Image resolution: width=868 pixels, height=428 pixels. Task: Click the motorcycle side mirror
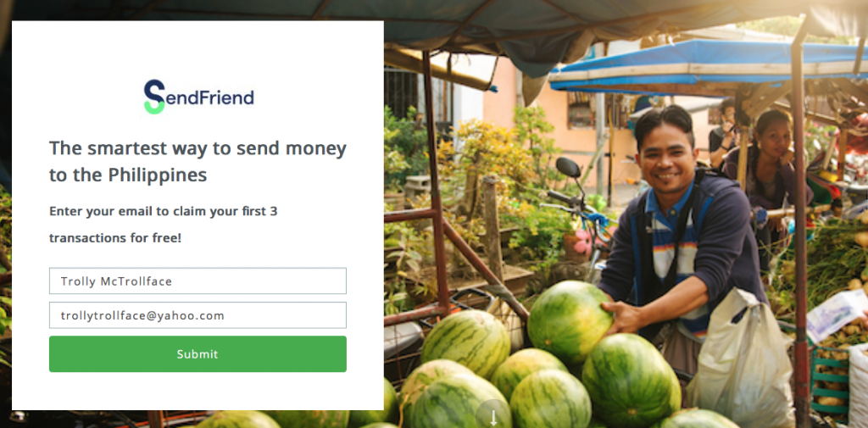pos(568,167)
